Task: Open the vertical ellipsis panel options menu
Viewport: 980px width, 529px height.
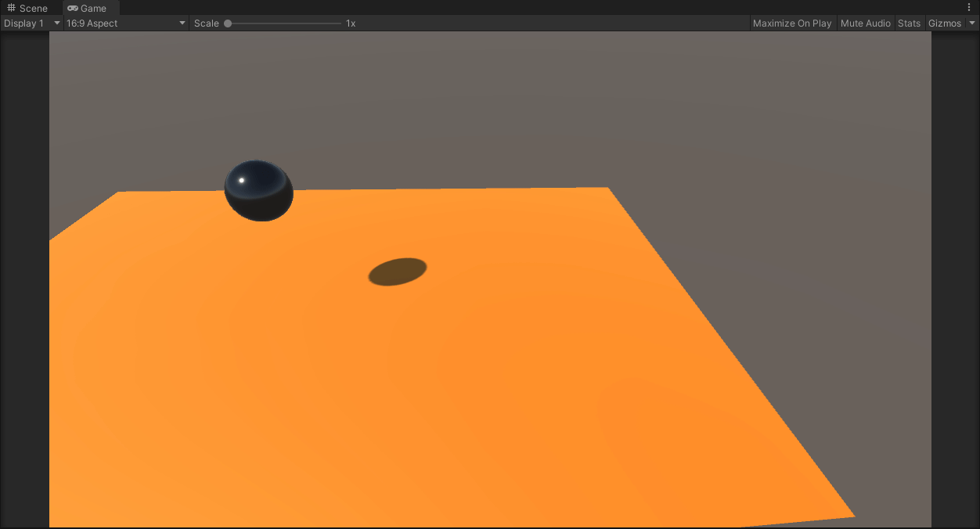Action: [970, 6]
